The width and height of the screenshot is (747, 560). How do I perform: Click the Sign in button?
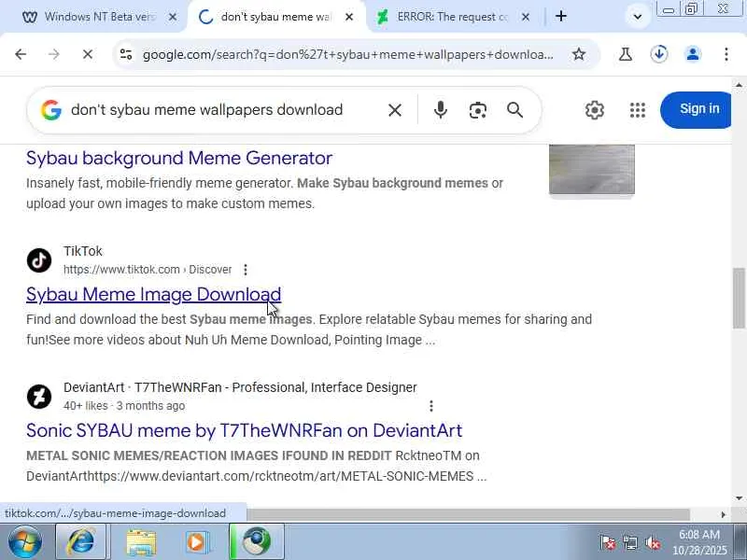[x=696, y=109]
